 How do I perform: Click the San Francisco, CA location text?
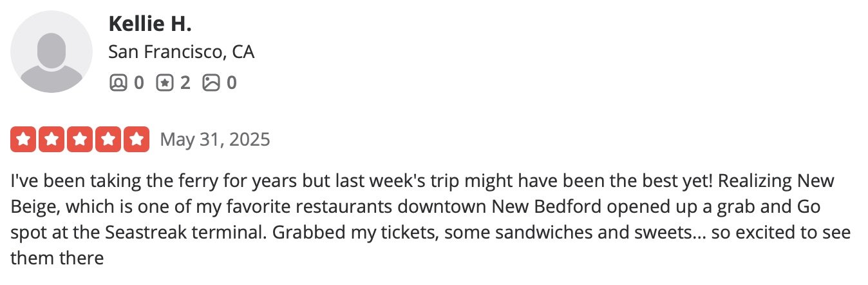[x=182, y=52]
